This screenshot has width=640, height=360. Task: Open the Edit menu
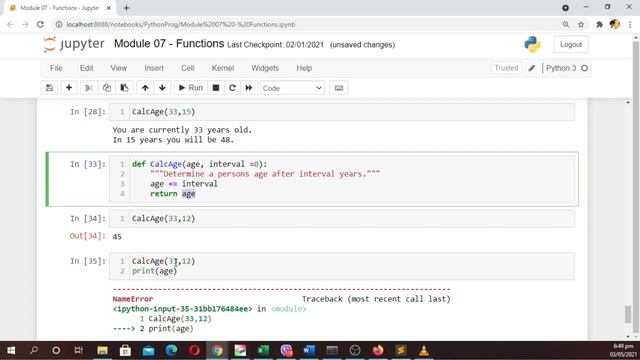[86, 68]
